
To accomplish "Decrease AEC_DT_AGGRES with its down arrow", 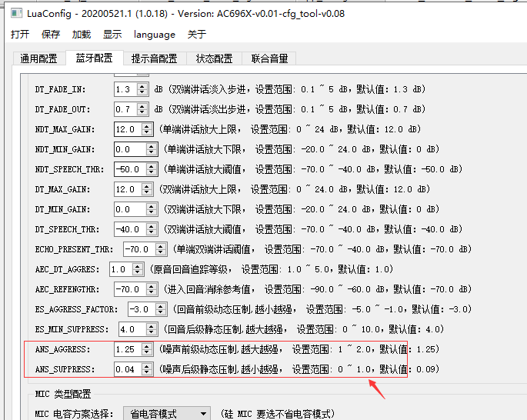I will [138, 272].
